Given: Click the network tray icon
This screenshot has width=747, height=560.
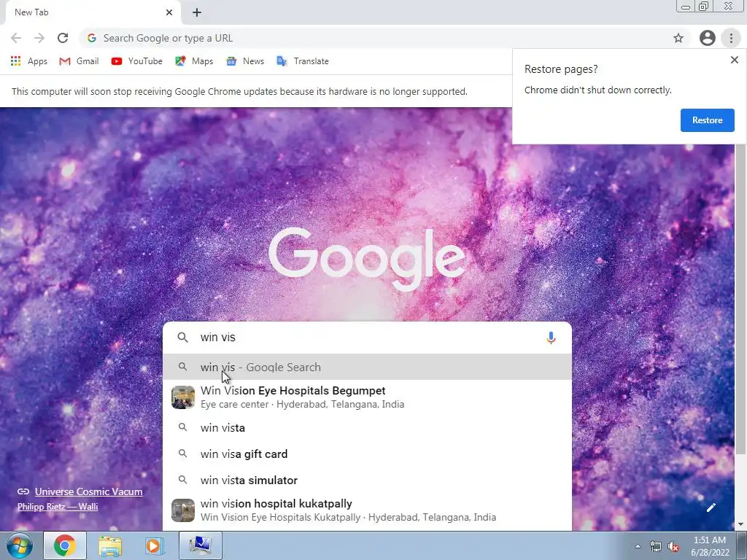Looking at the screenshot, I should click(x=656, y=546).
